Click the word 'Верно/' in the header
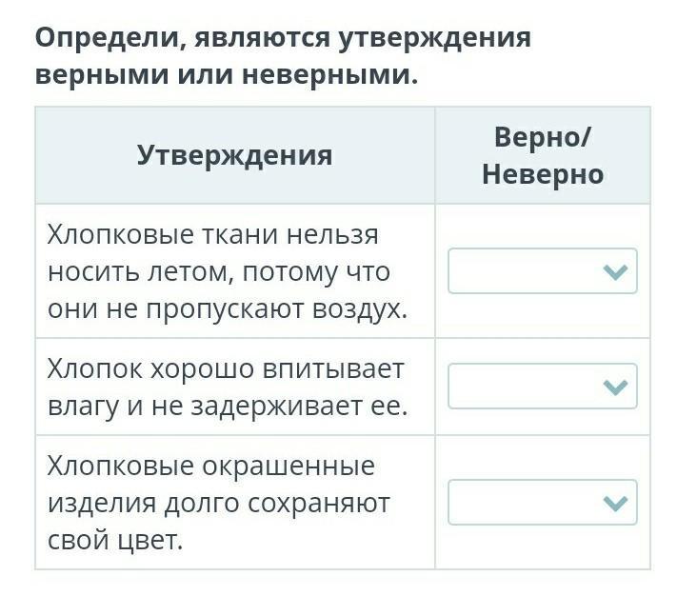 click(543, 137)
